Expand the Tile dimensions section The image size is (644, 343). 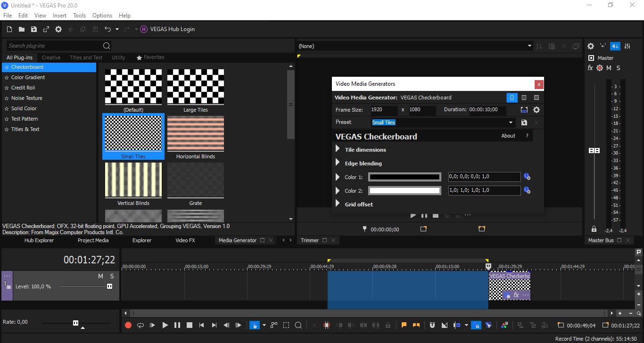click(338, 149)
